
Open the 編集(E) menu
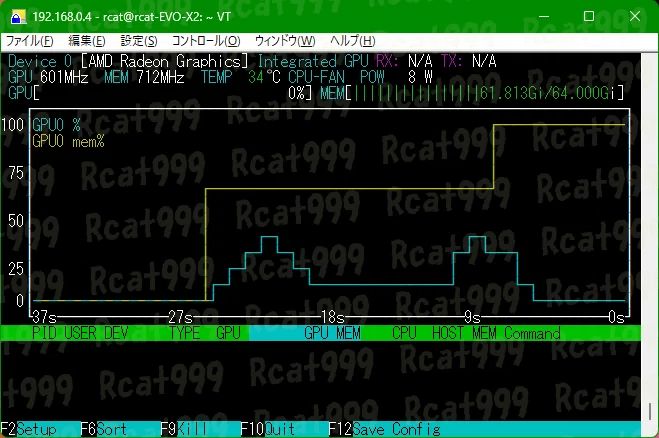point(87,41)
